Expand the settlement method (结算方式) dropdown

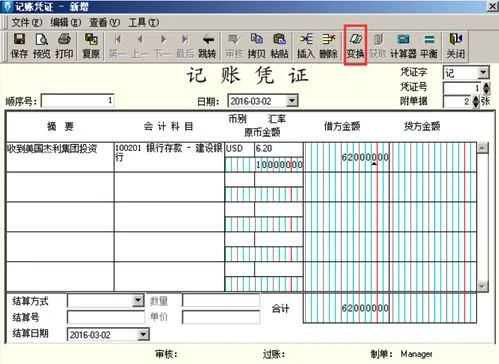click(x=138, y=301)
